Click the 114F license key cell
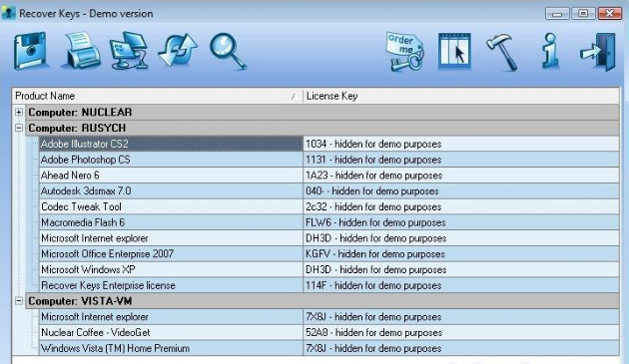This screenshot has width=629, height=364. click(461, 285)
